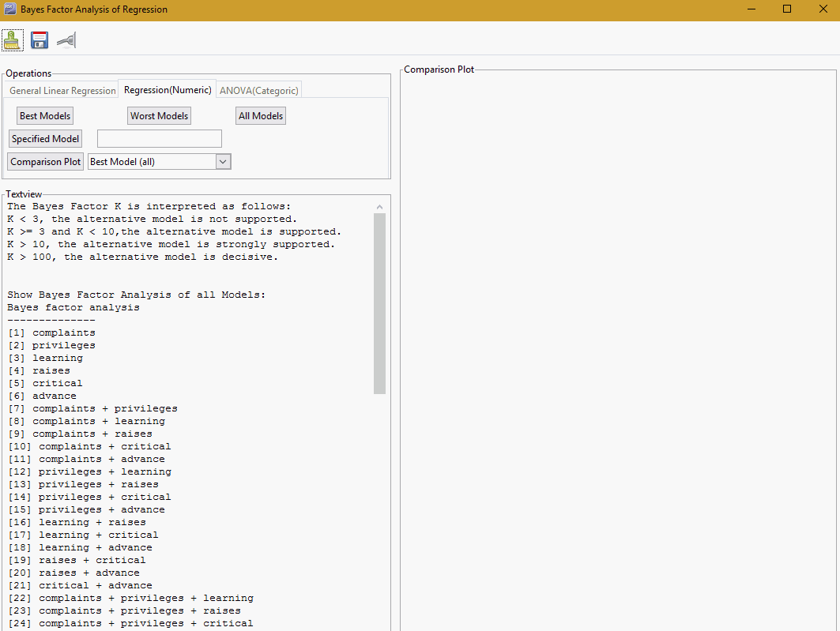This screenshot has height=631, width=840.
Task: Click model line '[9] complaints + raises'
Action: click(80, 434)
